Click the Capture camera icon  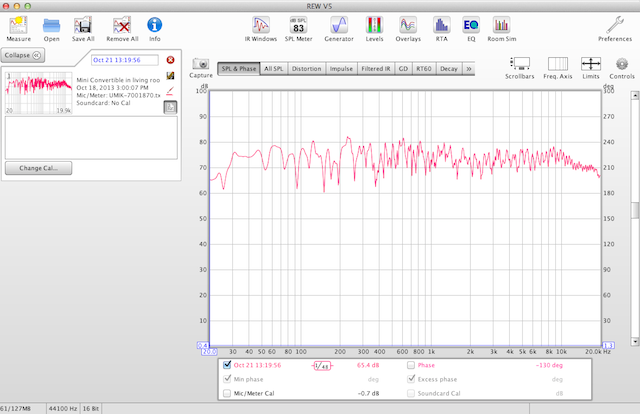[201, 64]
